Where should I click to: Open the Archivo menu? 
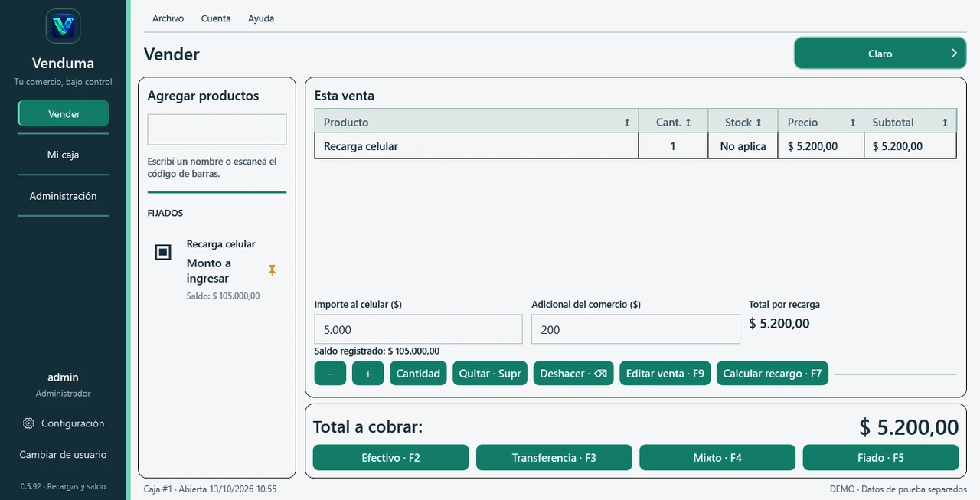(168, 18)
